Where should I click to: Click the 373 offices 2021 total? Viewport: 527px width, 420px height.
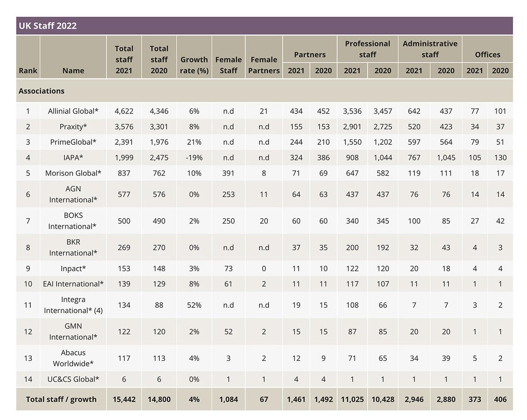475,399
